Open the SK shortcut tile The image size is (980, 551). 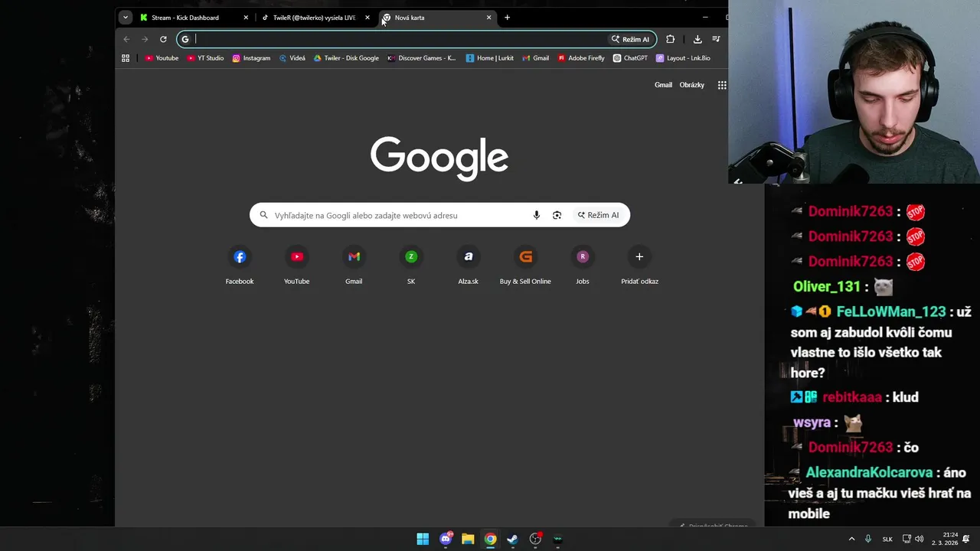[x=411, y=266]
